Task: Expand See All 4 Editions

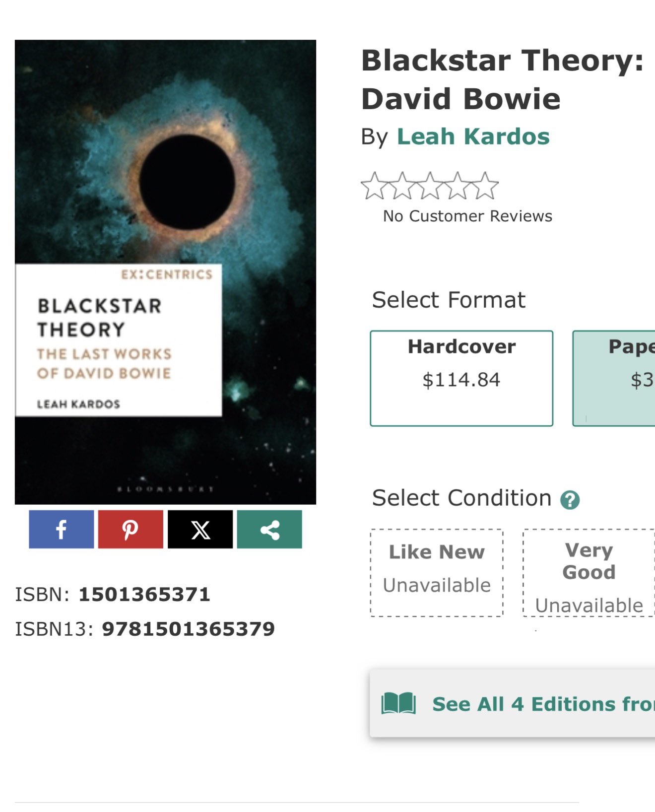Action: tap(541, 704)
